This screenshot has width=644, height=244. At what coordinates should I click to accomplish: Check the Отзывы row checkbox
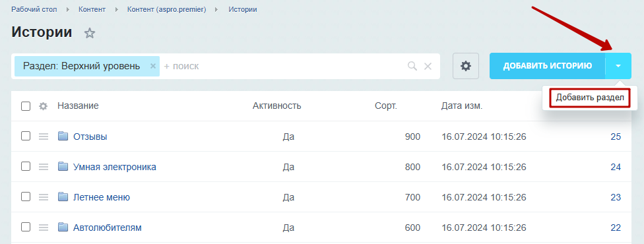(x=26, y=136)
